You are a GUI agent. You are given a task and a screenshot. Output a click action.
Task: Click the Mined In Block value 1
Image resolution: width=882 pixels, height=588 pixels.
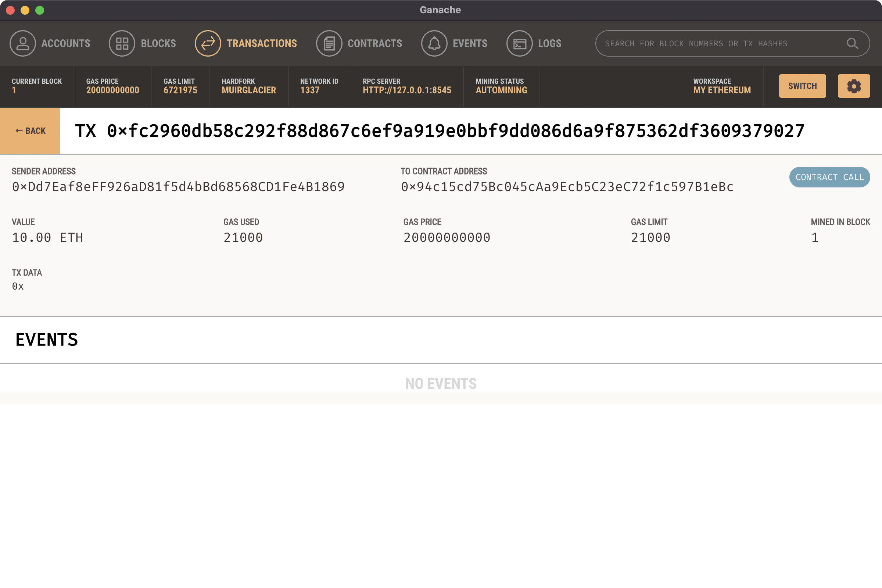[x=815, y=237]
